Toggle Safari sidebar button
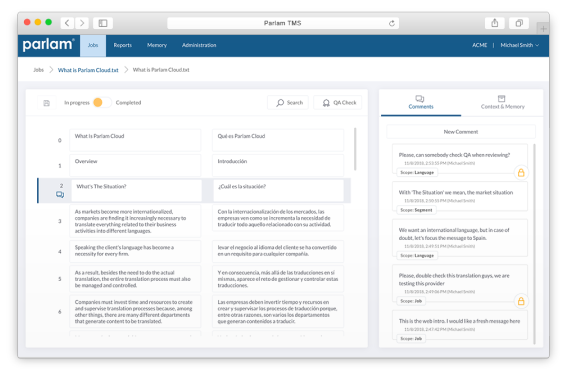The width and height of the screenshot is (569, 371). click(x=103, y=23)
